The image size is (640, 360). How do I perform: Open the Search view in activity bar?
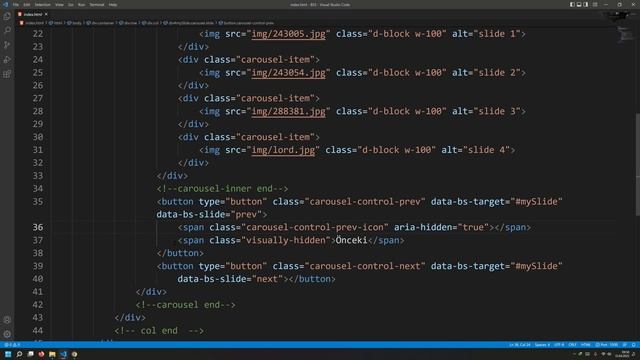tap(7, 31)
